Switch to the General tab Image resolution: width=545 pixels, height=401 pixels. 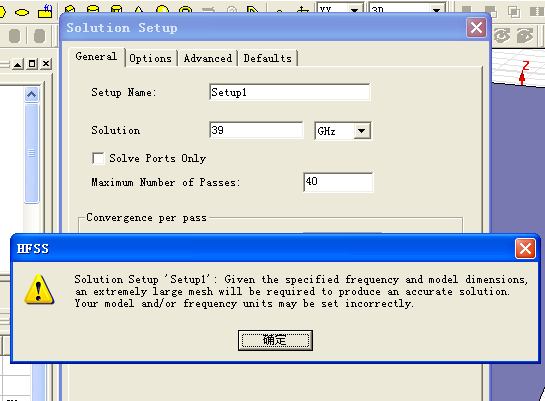click(96, 57)
